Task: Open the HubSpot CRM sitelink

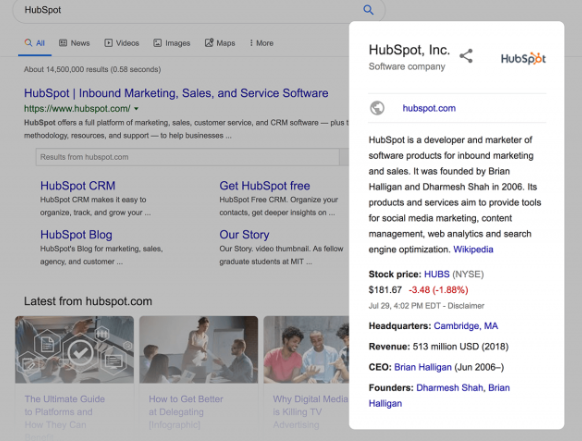Action: coord(78,186)
